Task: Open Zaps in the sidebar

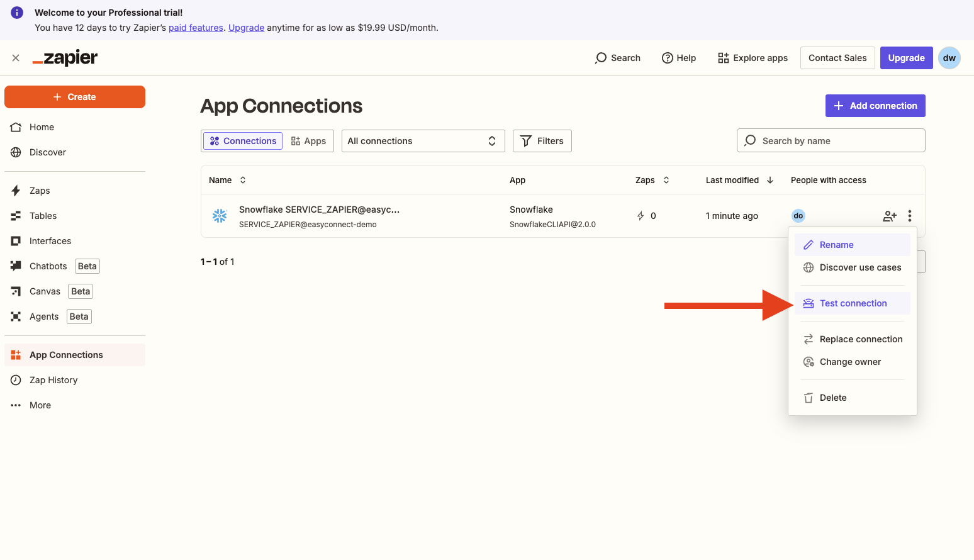Action: coord(75,191)
